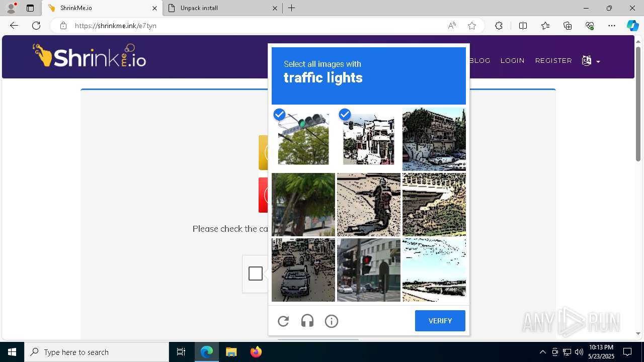Open the notification center icon
Image resolution: width=644 pixels, height=362 pixels.
[627, 352]
